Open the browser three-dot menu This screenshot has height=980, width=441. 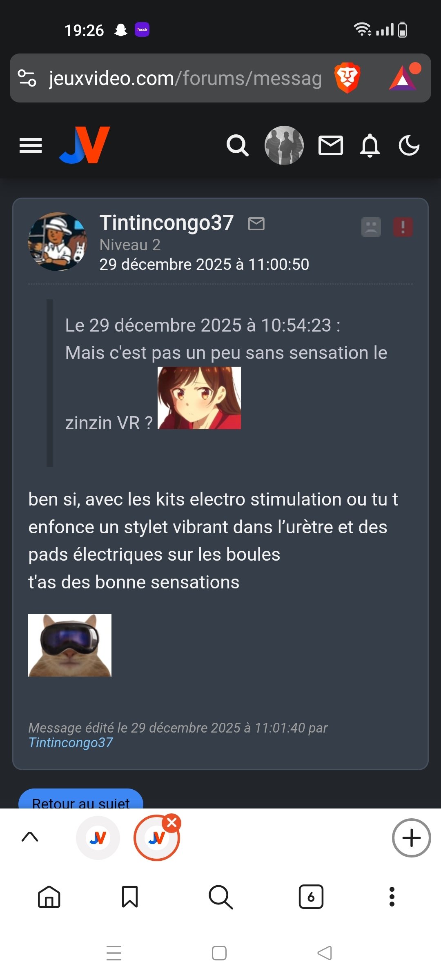coord(392,897)
